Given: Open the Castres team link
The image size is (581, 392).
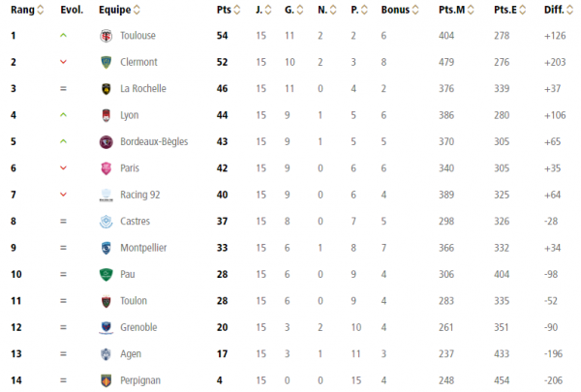Looking at the screenshot, I should tap(136, 222).
